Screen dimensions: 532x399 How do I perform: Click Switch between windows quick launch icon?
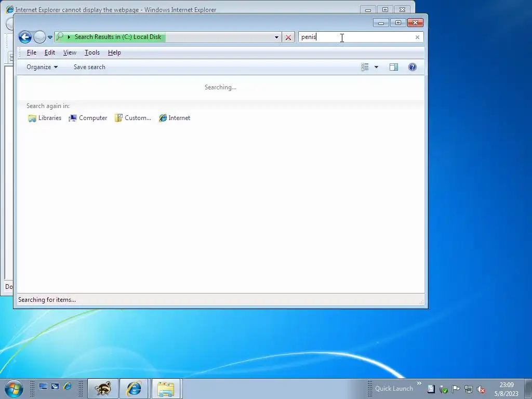55,387
